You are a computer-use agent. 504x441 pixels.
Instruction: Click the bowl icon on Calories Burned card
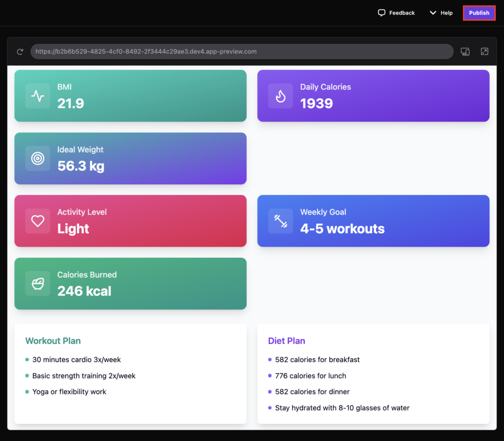pyautogui.click(x=37, y=283)
